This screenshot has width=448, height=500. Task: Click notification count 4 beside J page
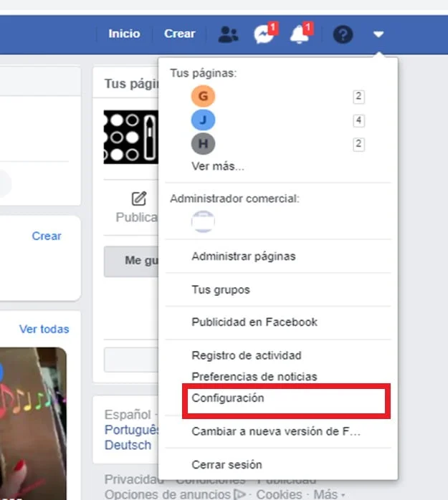(358, 120)
